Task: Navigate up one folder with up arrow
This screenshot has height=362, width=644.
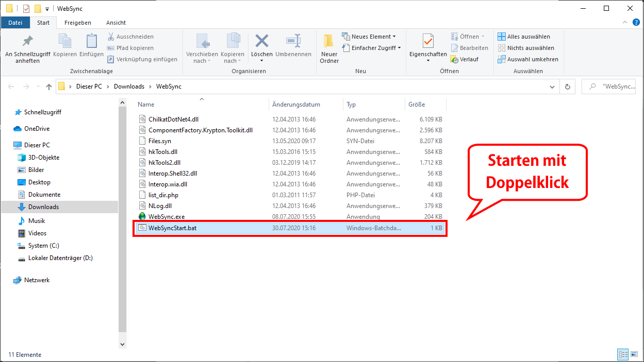Action: 49,87
